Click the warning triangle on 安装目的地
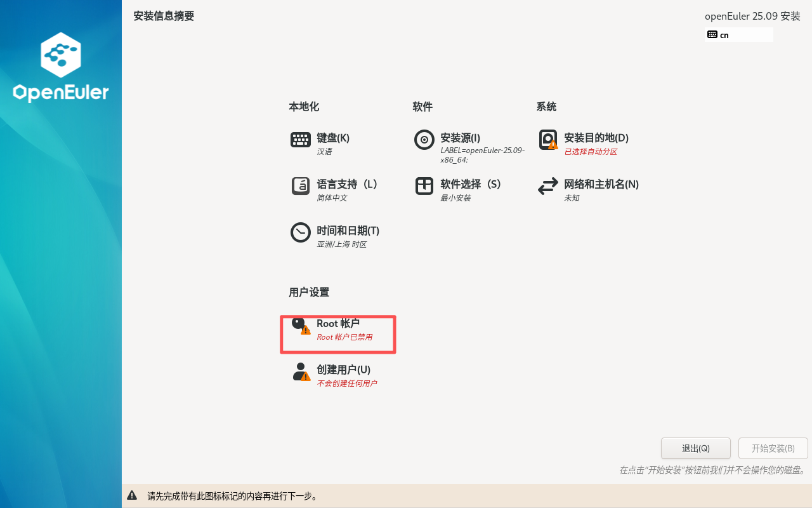The height and width of the screenshot is (508, 812). click(553, 145)
